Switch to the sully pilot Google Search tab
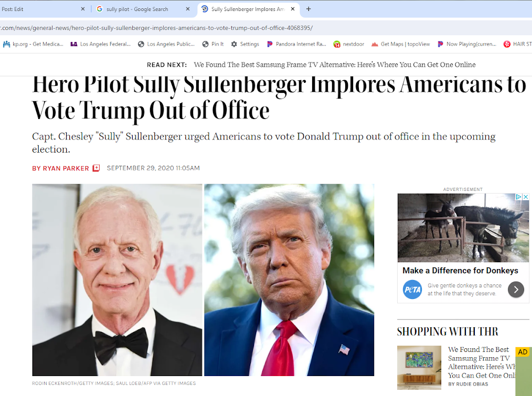Viewport: 532px width, 396px height. 137,9
